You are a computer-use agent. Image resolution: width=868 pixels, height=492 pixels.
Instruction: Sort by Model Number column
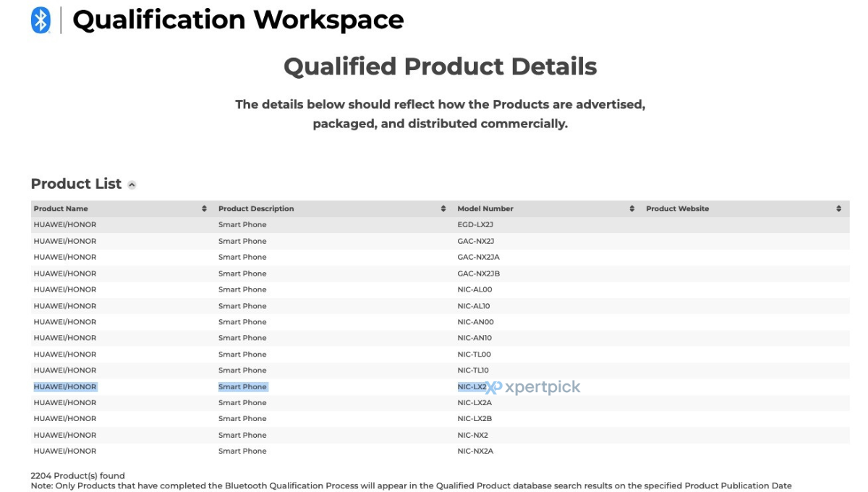click(x=632, y=208)
